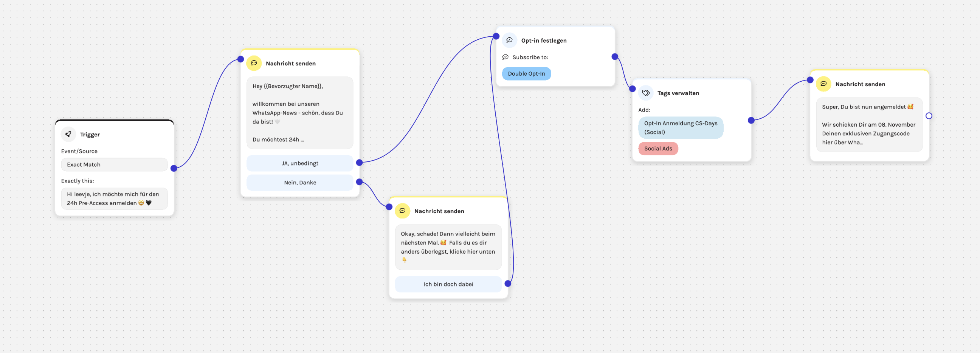Click the speech icon on the Opt-in festlegen header
Viewport: 980px width, 353px height.
pyautogui.click(x=510, y=40)
